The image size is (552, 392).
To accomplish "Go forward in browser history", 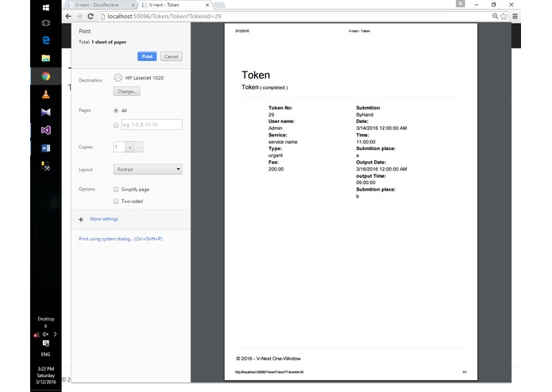I will 79,16.
